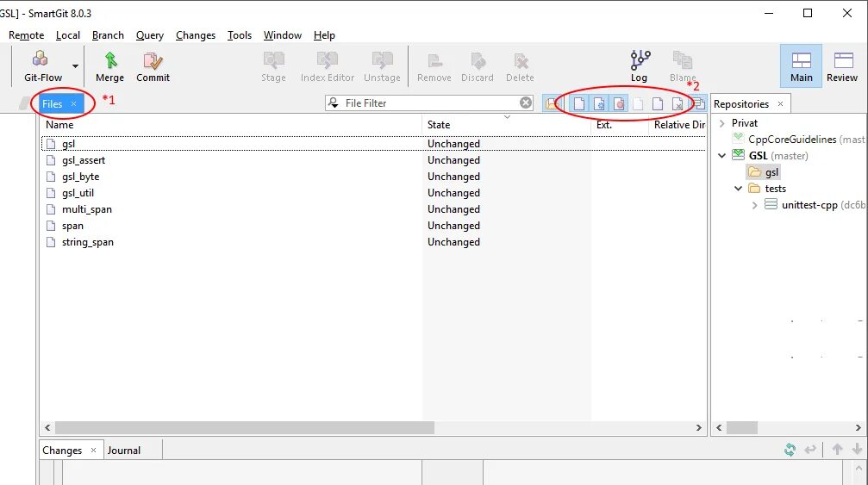Open the Remote menu
The image size is (868, 485).
pos(26,34)
